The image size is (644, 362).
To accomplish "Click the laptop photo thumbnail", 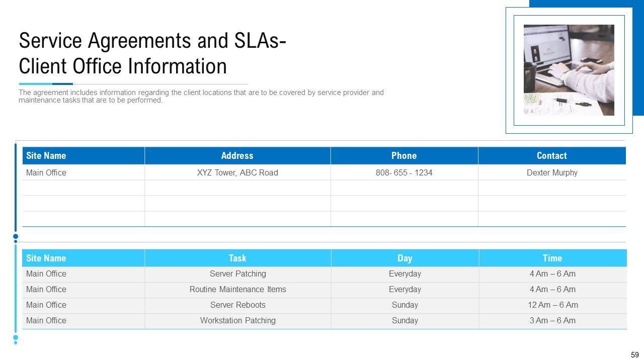I will (569, 70).
